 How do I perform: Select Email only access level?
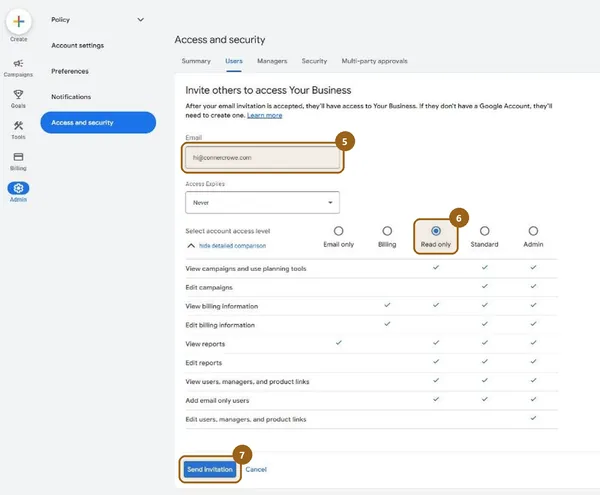click(338, 231)
